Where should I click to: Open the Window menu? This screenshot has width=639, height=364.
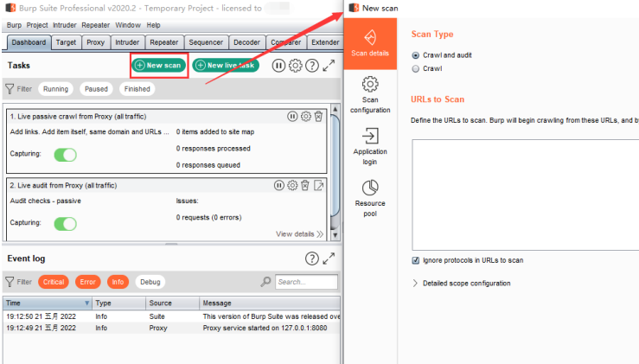pos(128,25)
